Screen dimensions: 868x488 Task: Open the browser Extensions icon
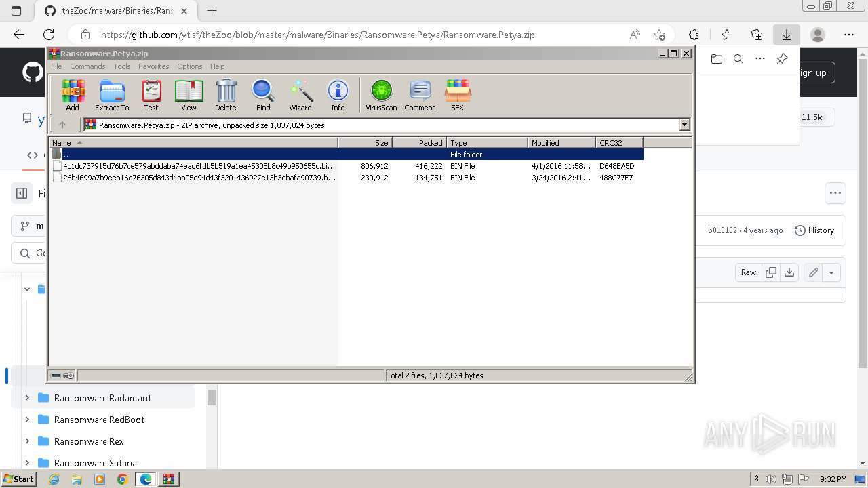coord(694,35)
